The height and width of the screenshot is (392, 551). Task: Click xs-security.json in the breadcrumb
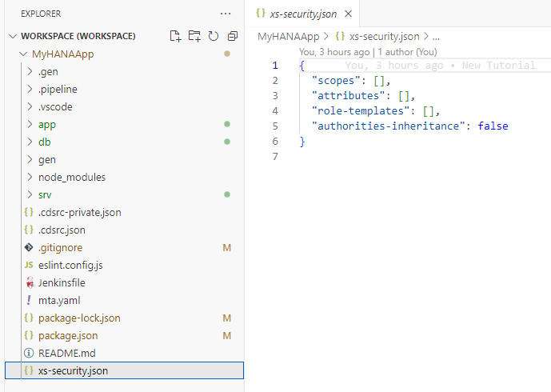(x=385, y=37)
